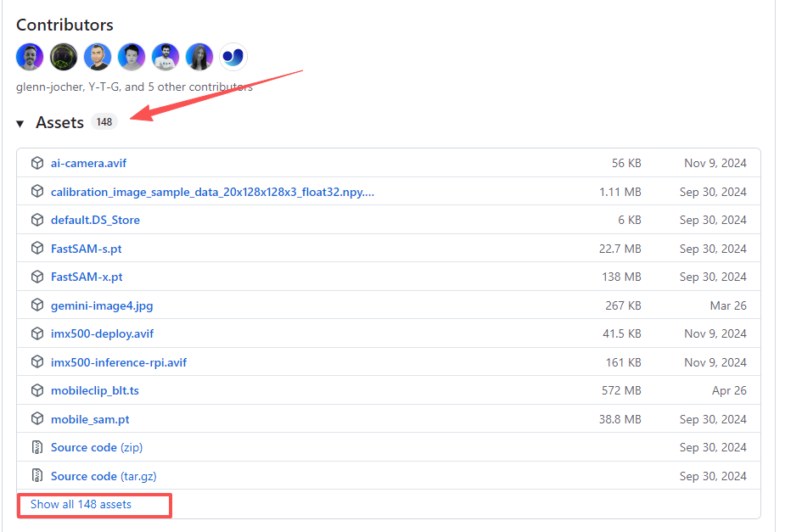Download the FastSAM-x.pt asset
The image size is (802, 532).
pyautogui.click(x=88, y=277)
